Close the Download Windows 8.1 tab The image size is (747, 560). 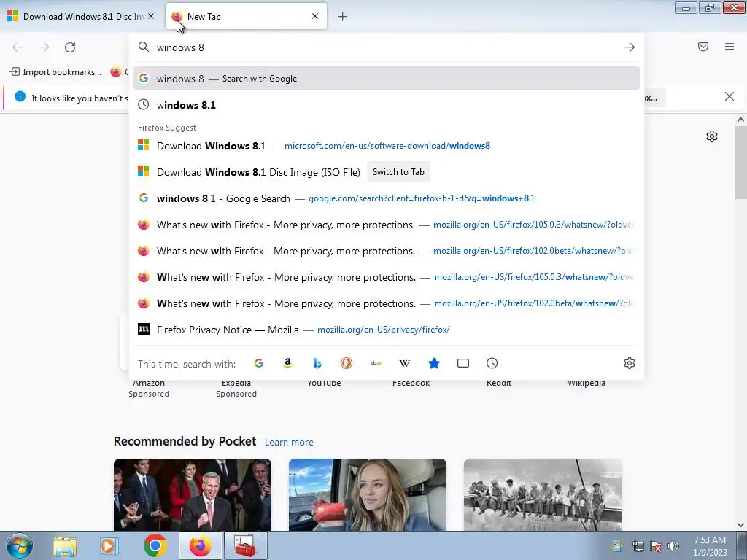coord(151,16)
